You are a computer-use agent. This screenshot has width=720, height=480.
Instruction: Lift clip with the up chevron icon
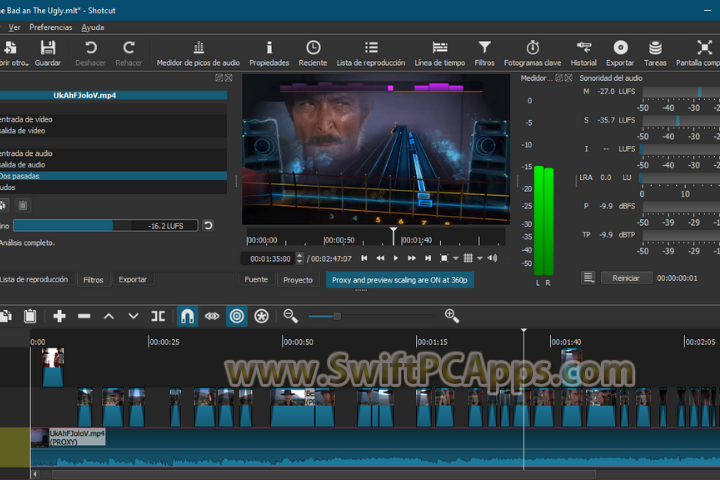click(x=109, y=316)
